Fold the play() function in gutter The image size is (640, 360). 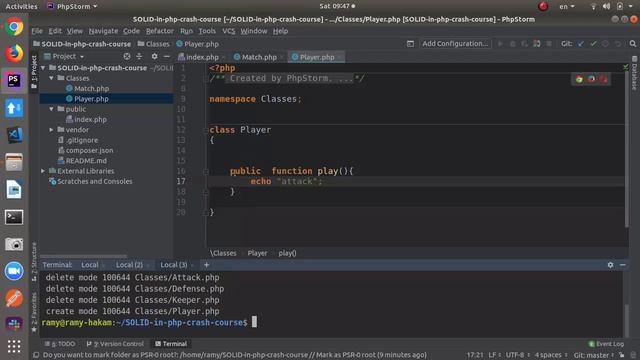pyautogui.click(x=206, y=171)
